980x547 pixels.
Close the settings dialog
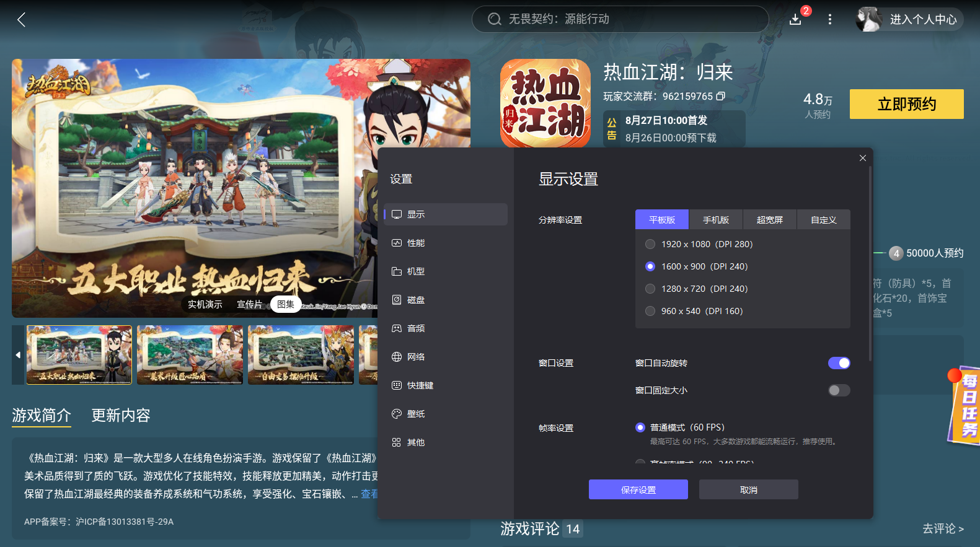pos(863,158)
